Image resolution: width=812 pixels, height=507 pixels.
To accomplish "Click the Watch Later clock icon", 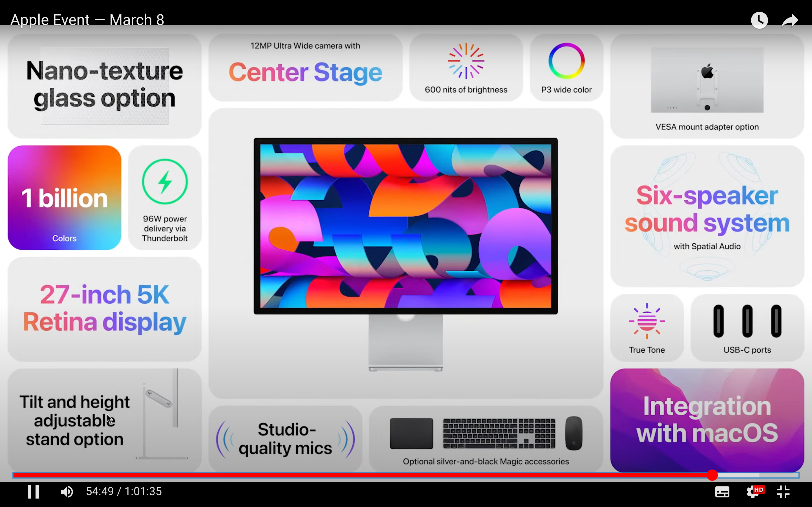I will (759, 21).
